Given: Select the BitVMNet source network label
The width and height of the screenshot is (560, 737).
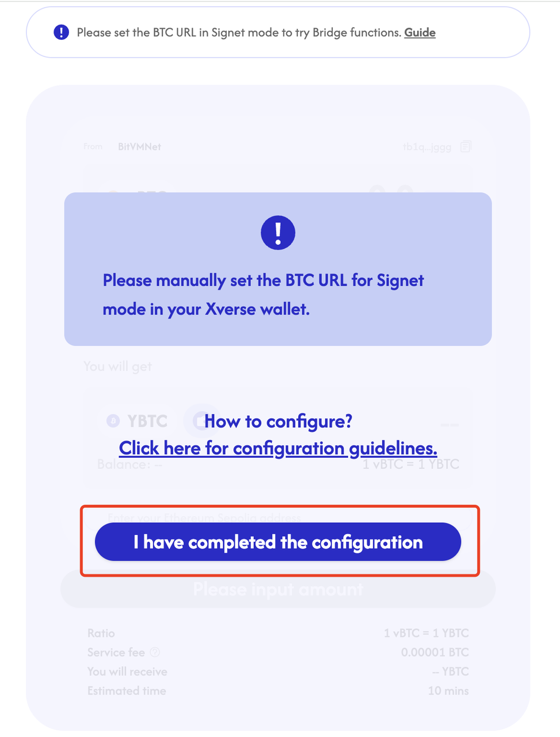Looking at the screenshot, I should [139, 147].
